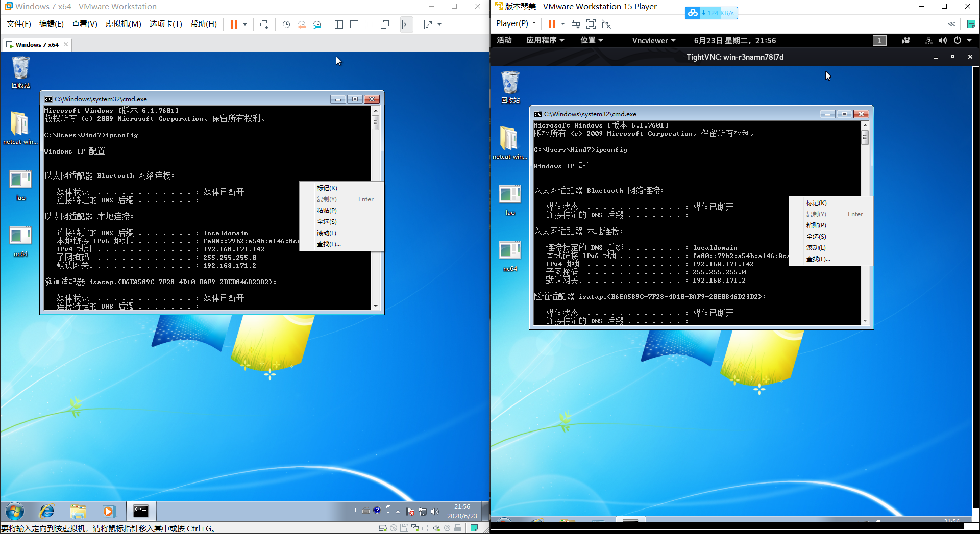Viewport: 980px width, 534px height.
Task: Enter full screen mode in Workstation
Action: (370, 24)
